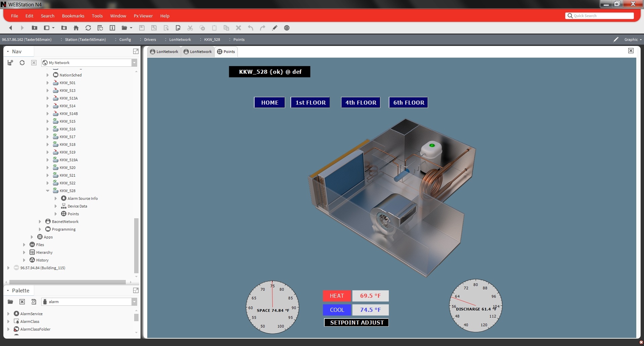Click the Export document icon
The height and width of the screenshot is (346, 644).
coord(178,28)
